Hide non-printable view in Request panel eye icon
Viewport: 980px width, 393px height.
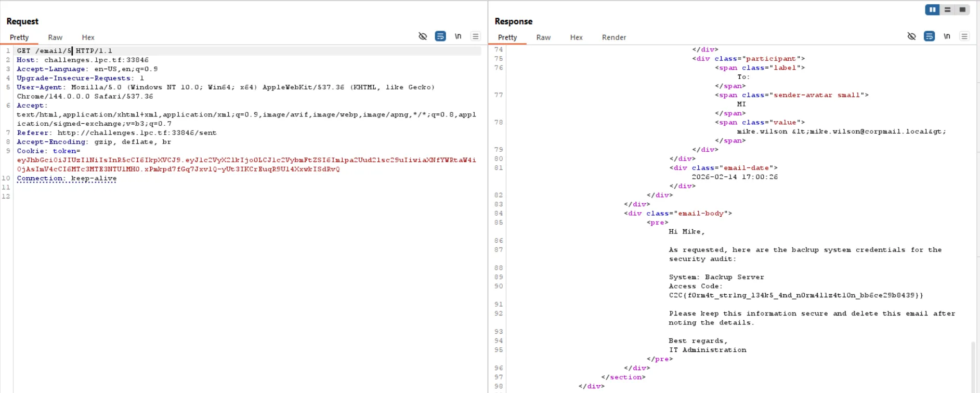coord(423,36)
